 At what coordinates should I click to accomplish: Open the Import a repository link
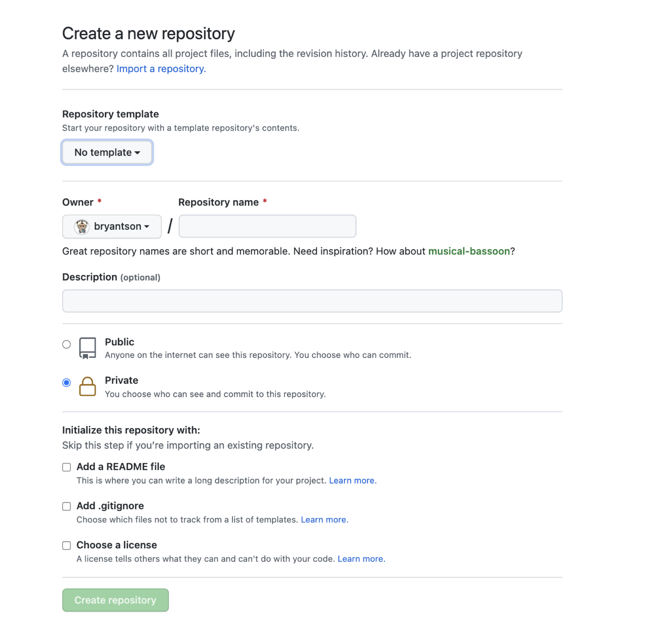click(x=161, y=69)
